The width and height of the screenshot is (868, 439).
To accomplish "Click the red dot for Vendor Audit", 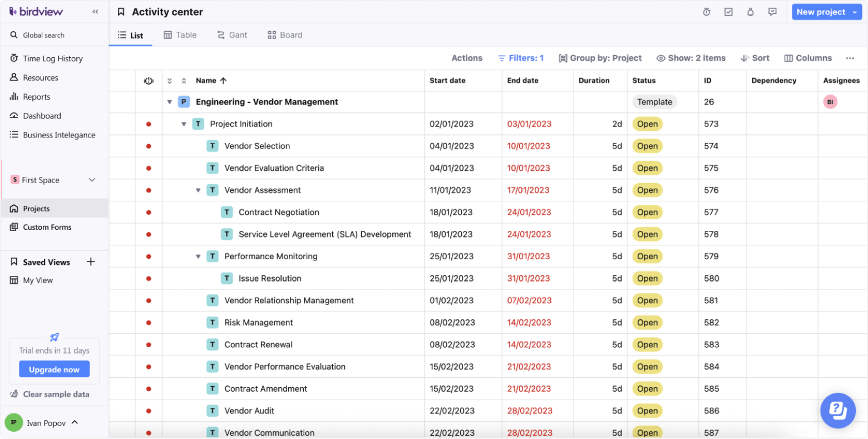I will pos(149,411).
